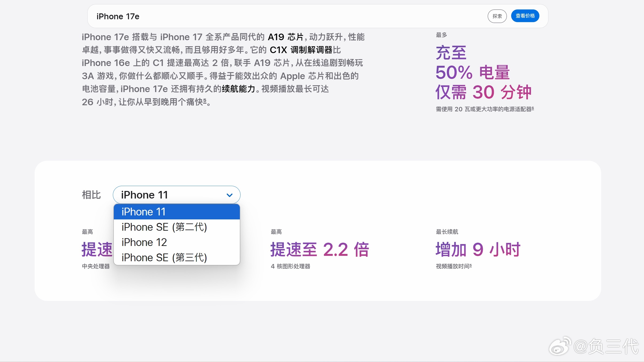Click the 续航能力 highlighted text

point(238,89)
